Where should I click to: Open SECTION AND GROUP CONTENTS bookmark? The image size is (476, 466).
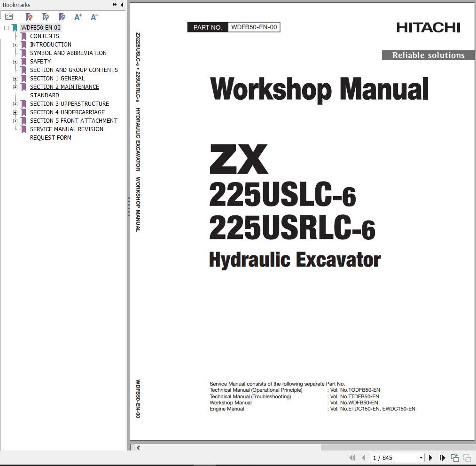74,70
